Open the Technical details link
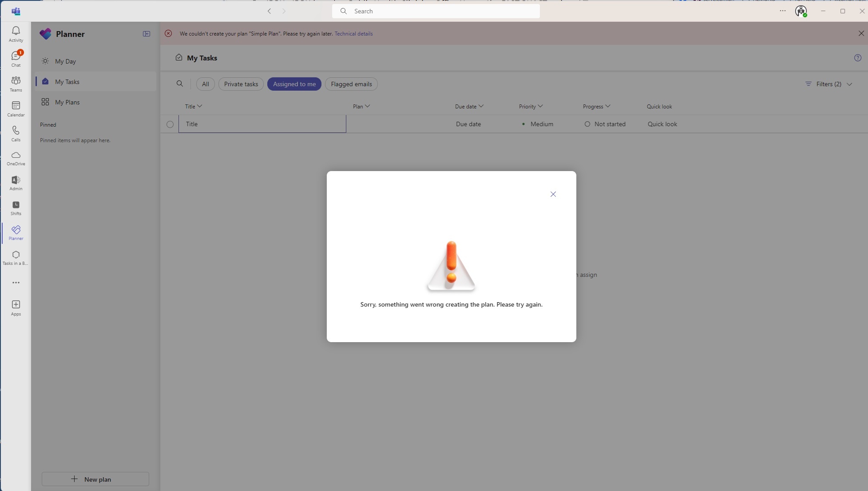The image size is (868, 491). pos(353,34)
